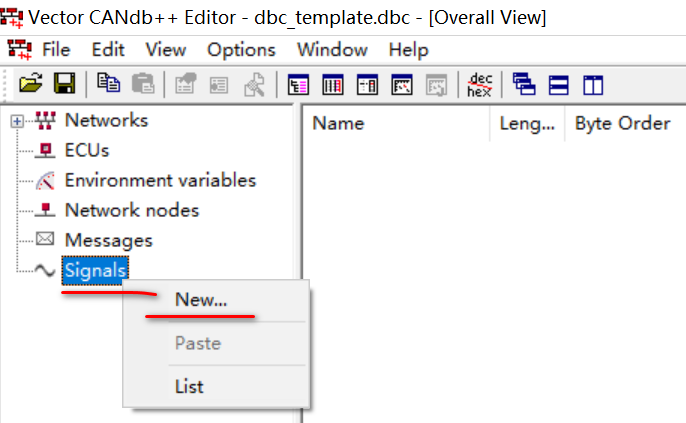Click the greyed Paste clipboard toolbar icon
This screenshot has height=423, width=686.
[143, 83]
